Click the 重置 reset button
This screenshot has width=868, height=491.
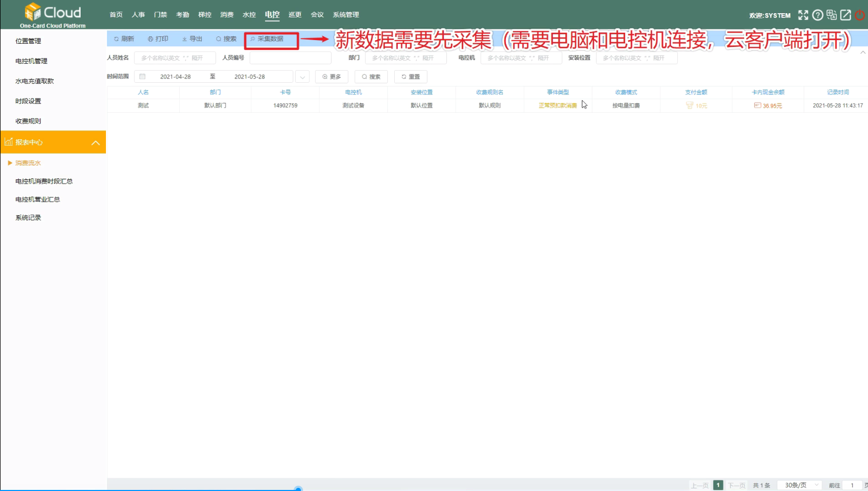(410, 76)
